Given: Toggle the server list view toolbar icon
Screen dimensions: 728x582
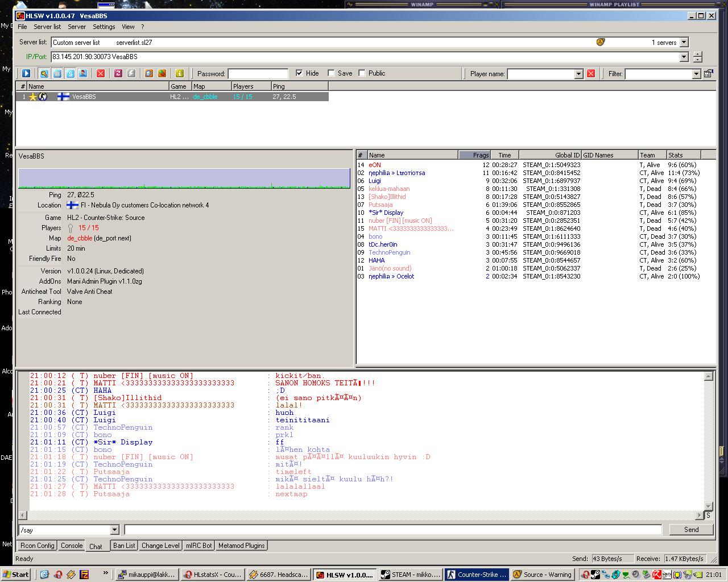Looking at the screenshot, I should tap(57, 73).
